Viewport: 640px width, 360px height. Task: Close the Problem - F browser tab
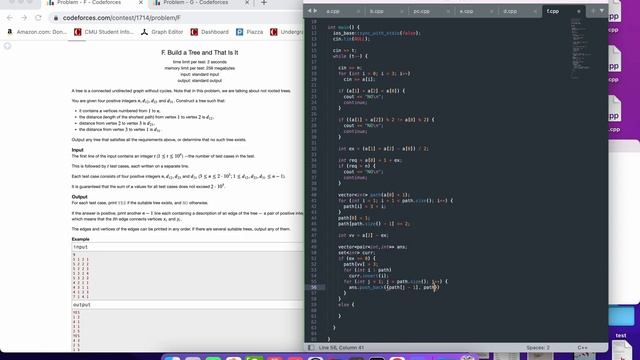click(141, 3)
